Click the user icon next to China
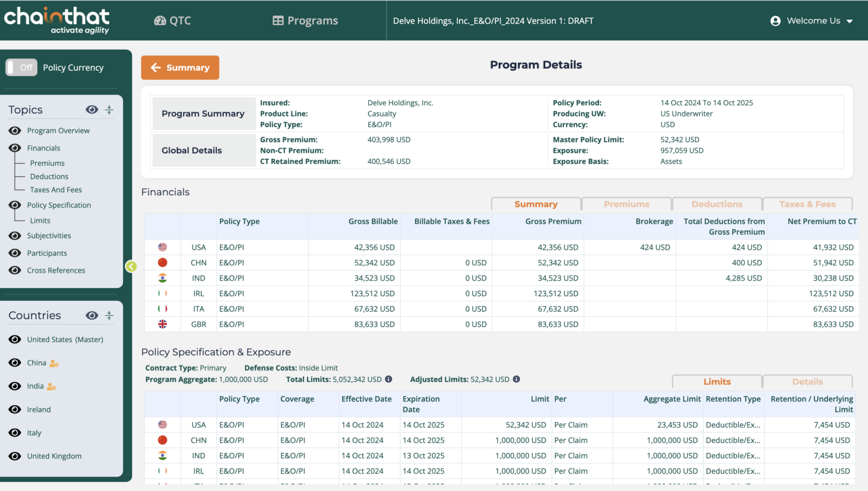This screenshot has width=868, height=491. click(54, 363)
